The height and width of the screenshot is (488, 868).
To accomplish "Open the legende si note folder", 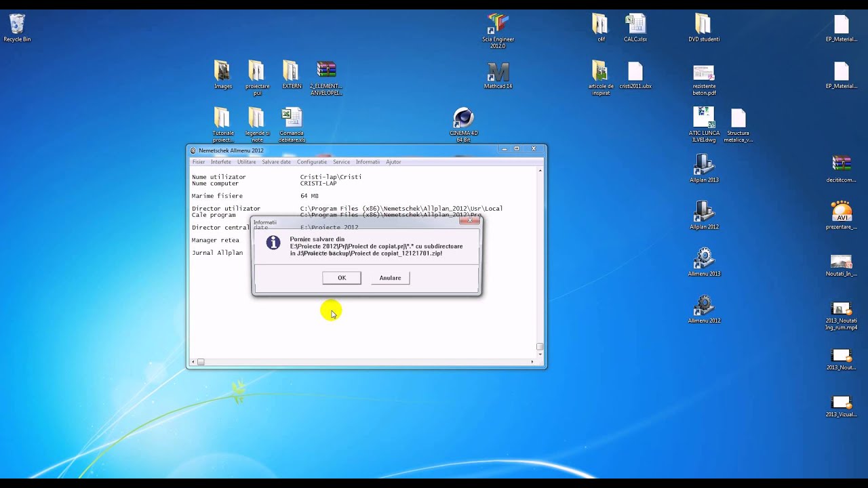I will tap(257, 125).
